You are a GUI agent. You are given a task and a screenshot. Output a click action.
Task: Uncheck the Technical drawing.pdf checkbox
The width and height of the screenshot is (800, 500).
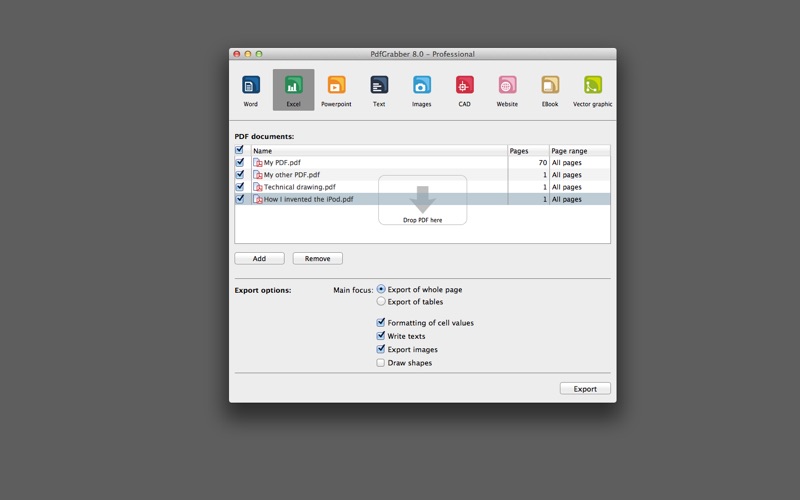pos(239,187)
